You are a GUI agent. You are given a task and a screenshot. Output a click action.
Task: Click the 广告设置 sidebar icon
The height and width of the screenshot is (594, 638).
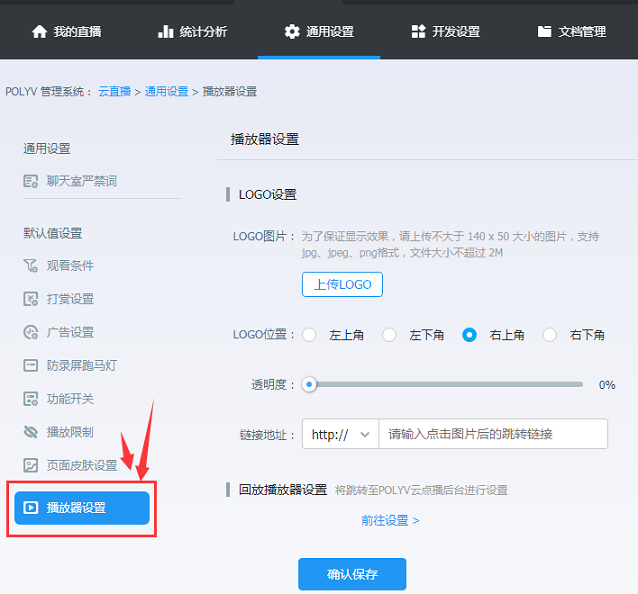point(31,332)
